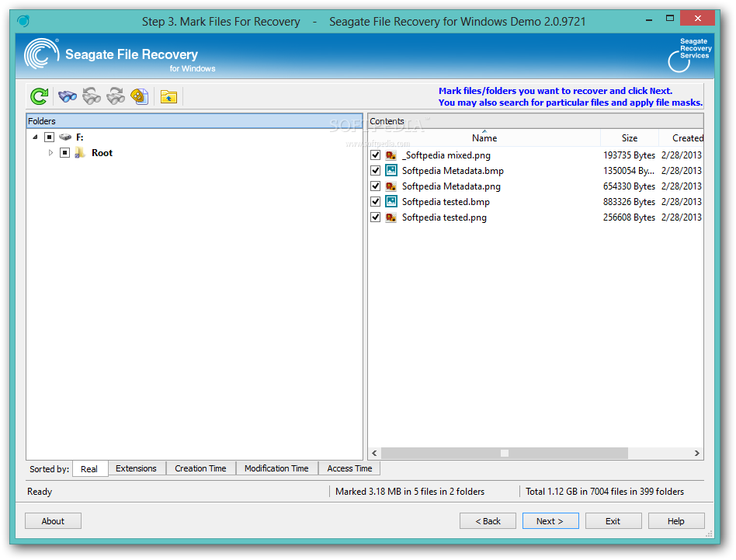The image size is (736, 560).
Task: Uncheck Softpedia tested.bmp checkbox
Action: (376, 201)
